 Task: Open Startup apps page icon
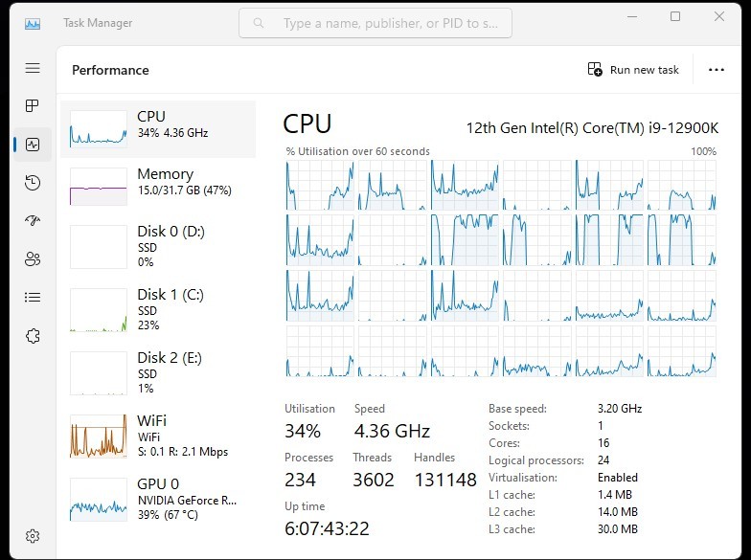[x=33, y=221]
